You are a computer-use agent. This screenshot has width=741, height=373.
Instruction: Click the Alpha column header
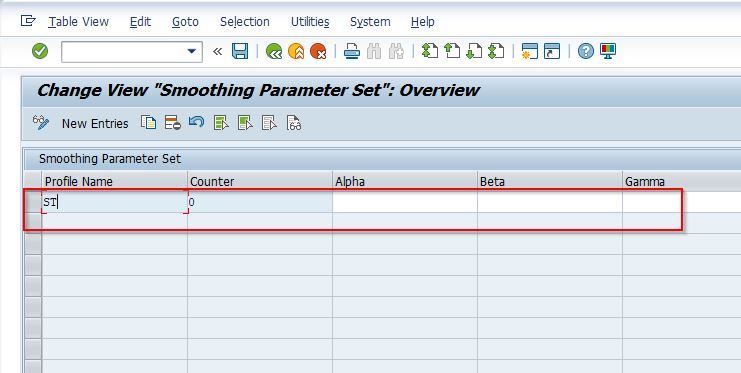[405, 182]
